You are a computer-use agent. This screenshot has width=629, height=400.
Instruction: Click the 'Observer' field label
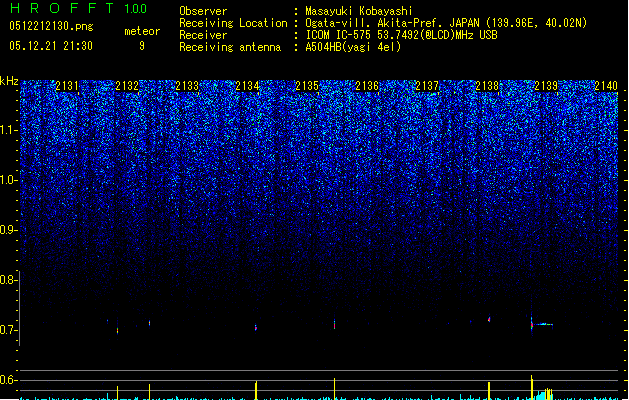203,11
